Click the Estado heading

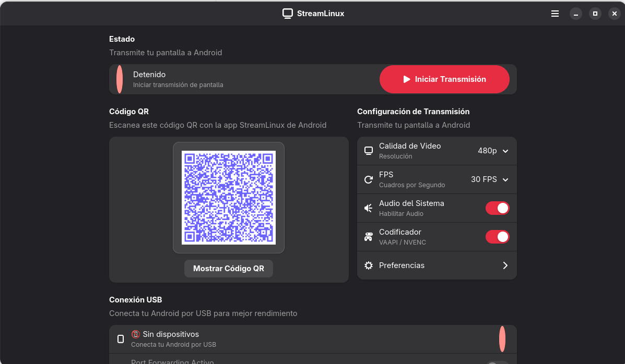(x=122, y=39)
